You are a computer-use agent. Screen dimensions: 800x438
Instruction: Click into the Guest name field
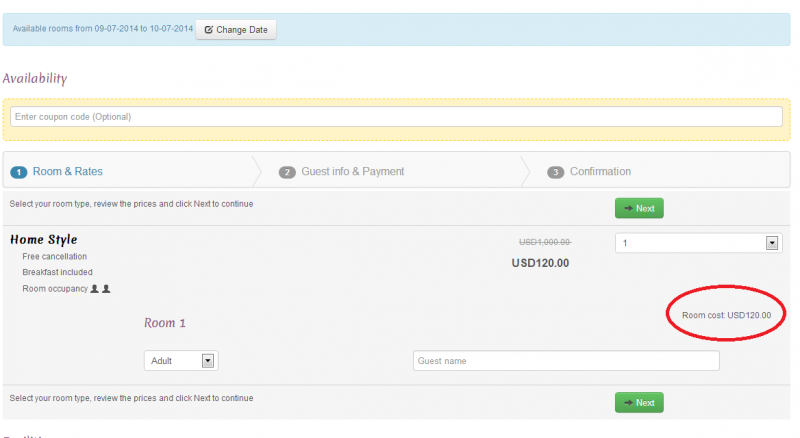tap(566, 361)
